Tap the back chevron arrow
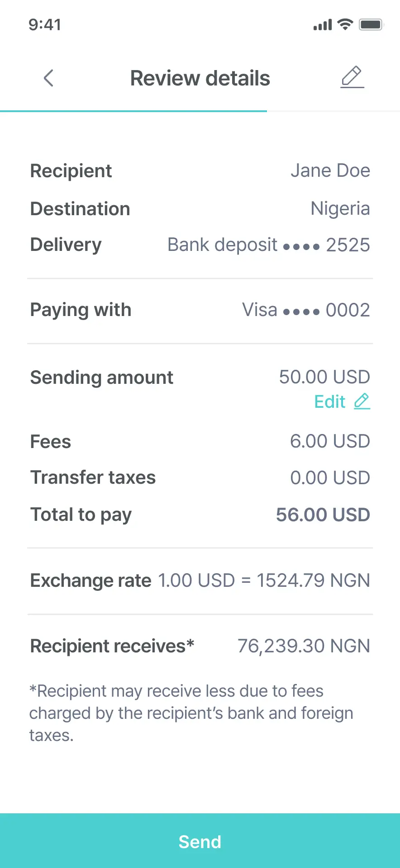 click(48, 78)
